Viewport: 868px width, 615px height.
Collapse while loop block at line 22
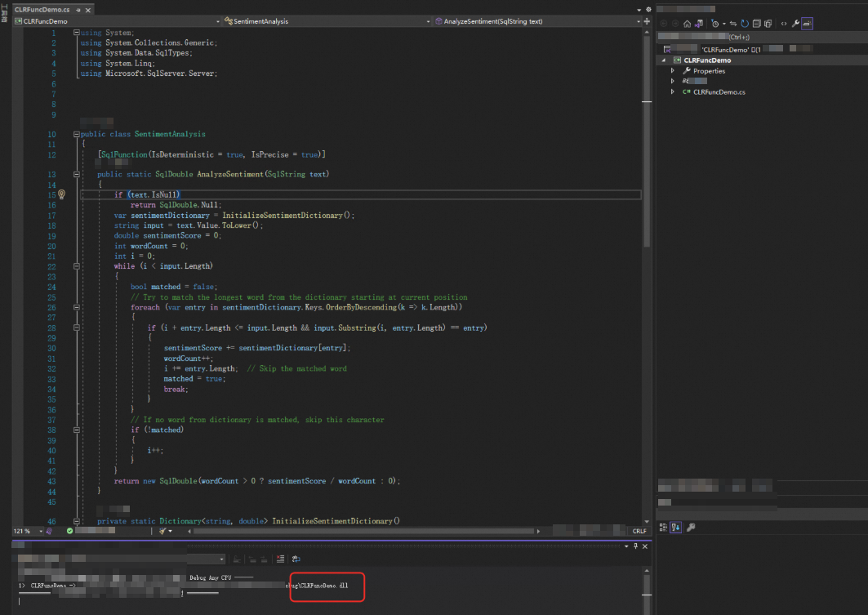point(77,266)
